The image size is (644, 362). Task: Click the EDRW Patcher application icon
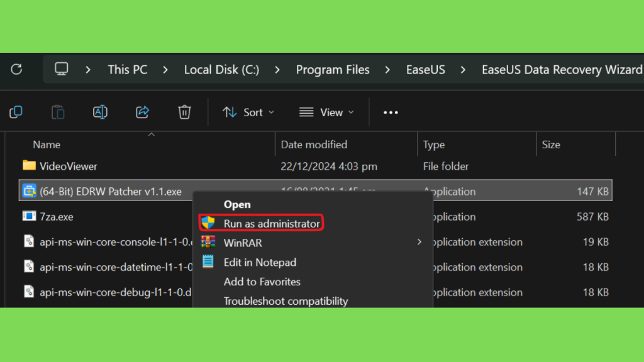pos(29,191)
